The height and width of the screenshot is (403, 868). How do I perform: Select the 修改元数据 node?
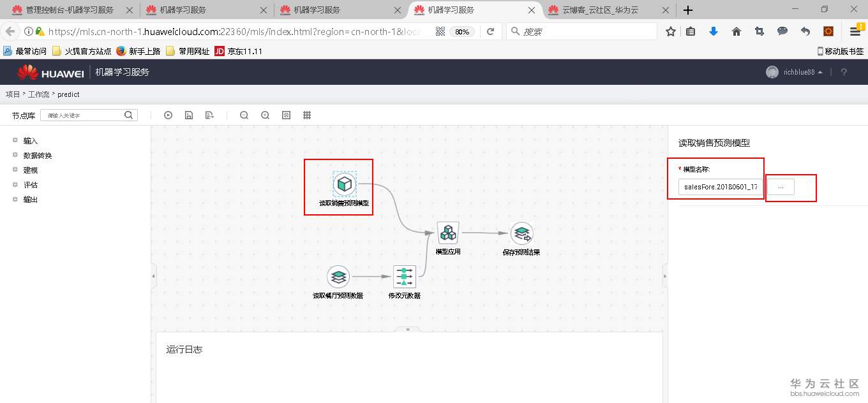[405, 277]
